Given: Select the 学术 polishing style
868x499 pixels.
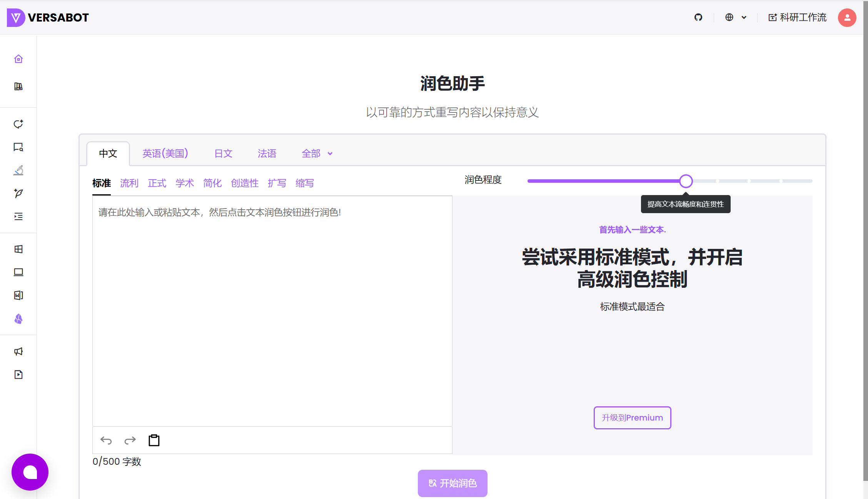Looking at the screenshot, I should click(185, 183).
